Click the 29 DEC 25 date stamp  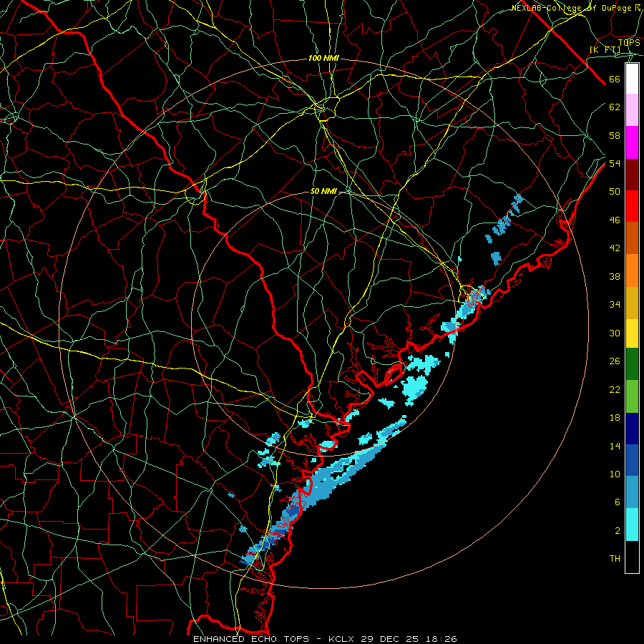[389, 639]
